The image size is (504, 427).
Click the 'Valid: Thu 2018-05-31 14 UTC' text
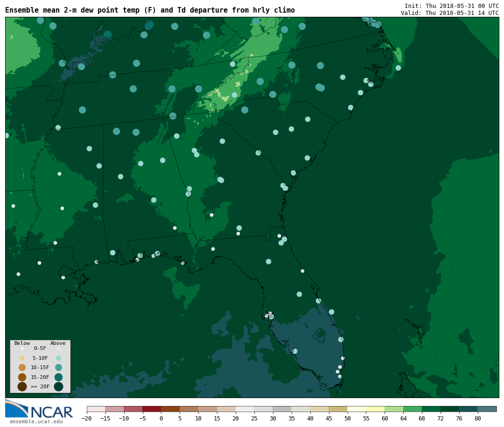pyautogui.click(x=450, y=13)
